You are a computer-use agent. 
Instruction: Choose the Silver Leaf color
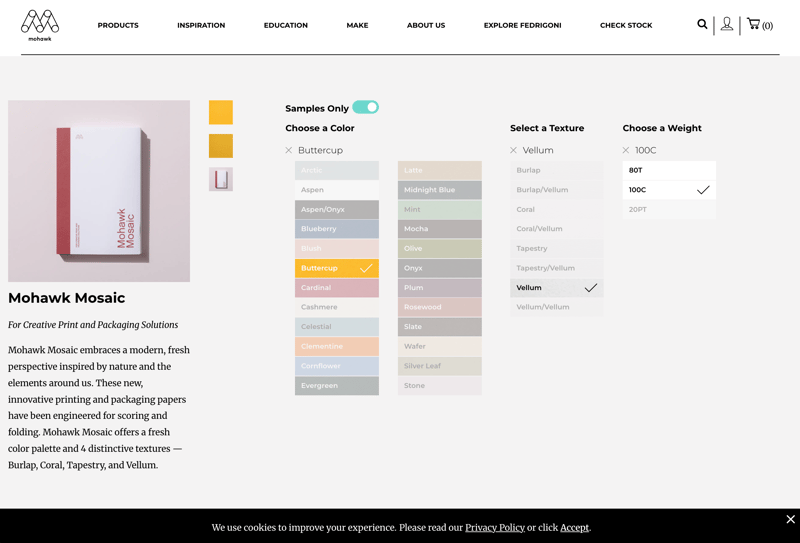[x=440, y=366]
